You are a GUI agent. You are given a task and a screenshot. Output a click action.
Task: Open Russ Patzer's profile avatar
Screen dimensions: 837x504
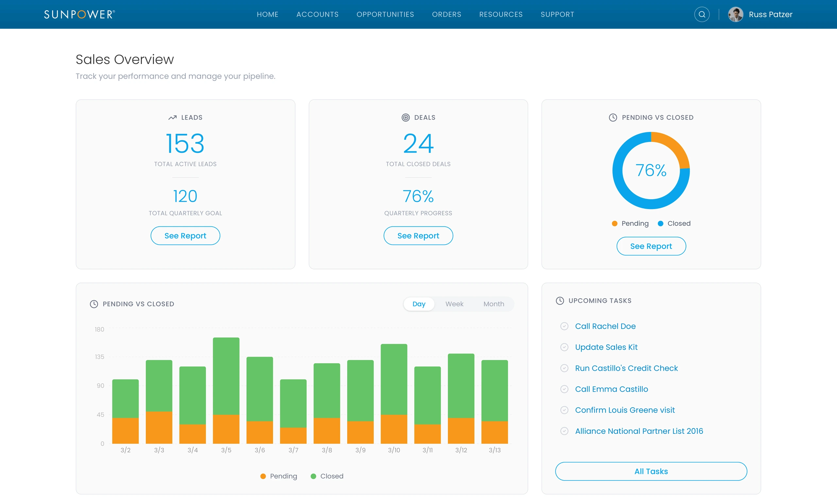point(735,14)
